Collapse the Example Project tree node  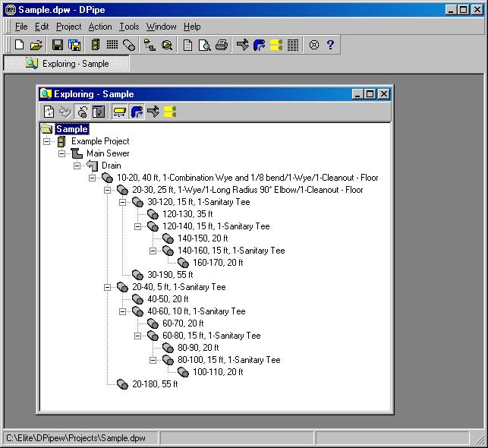47,141
